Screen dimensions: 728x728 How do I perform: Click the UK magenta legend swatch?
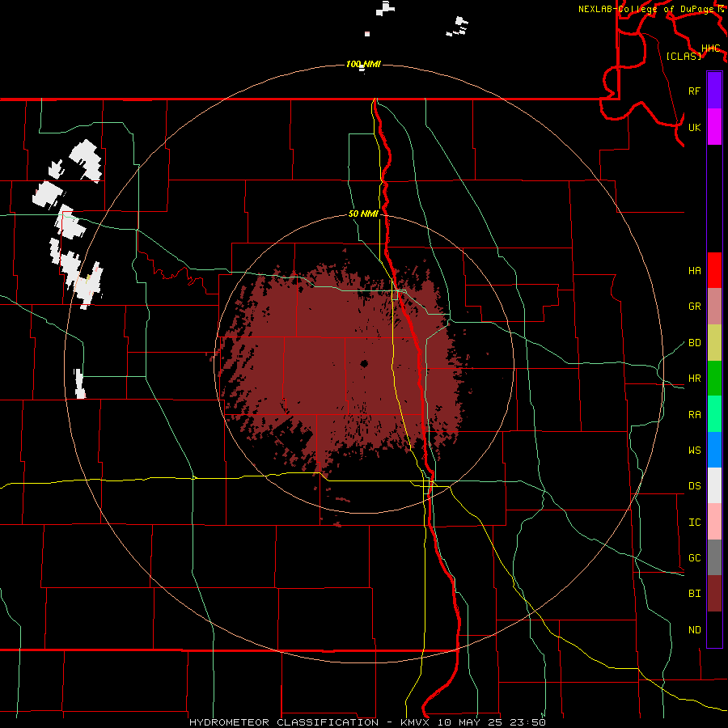pyautogui.click(x=714, y=127)
